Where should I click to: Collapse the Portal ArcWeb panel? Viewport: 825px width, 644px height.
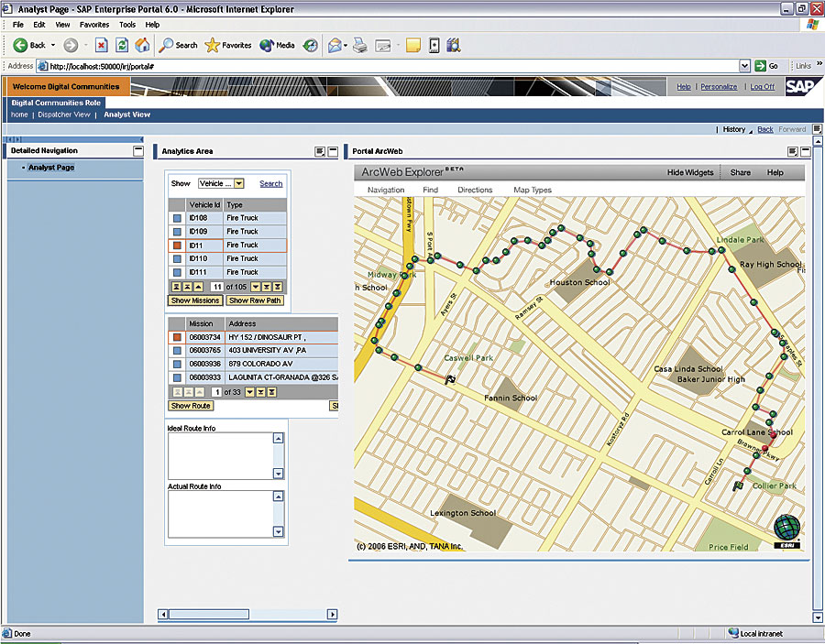pos(805,151)
